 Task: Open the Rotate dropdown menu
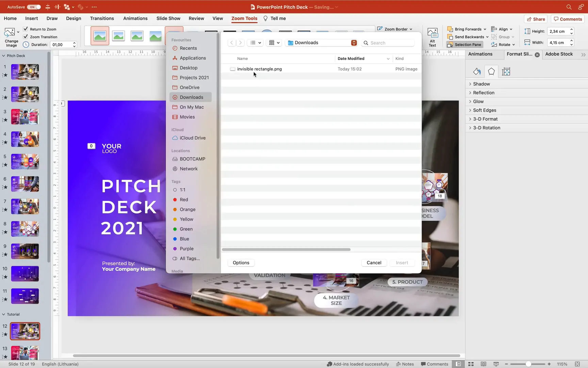pyautogui.click(x=503, y=44)
